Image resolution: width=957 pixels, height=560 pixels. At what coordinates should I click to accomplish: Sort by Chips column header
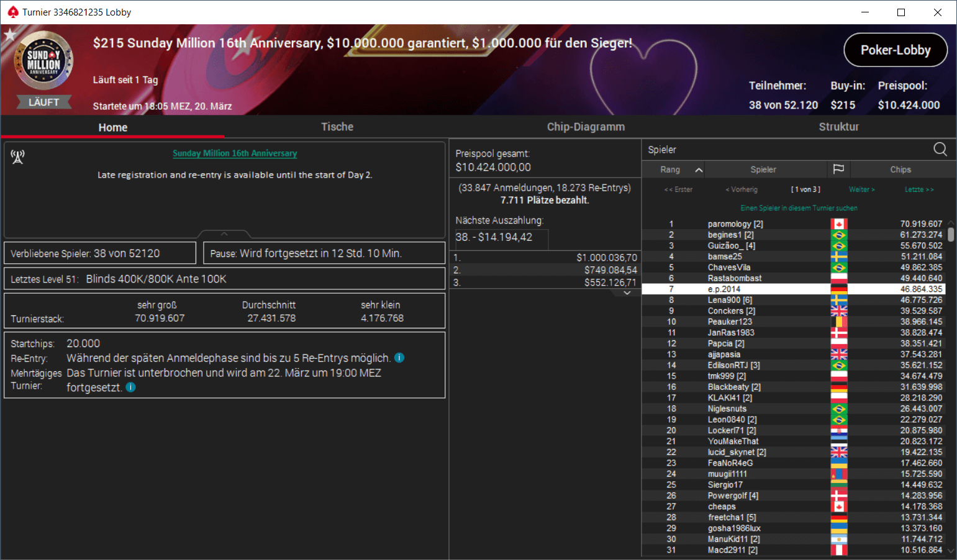click(900, 169)
